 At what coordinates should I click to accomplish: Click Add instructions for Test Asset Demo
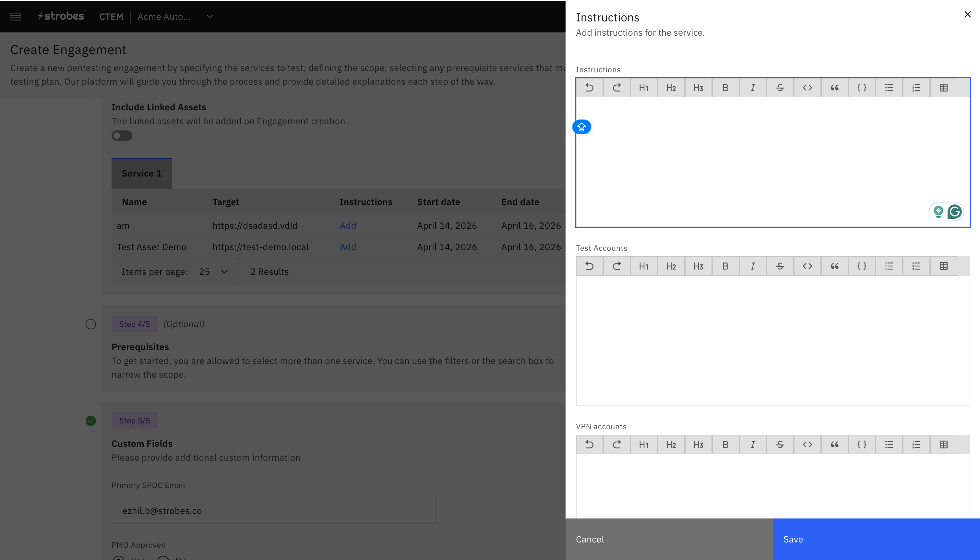[348, 247]
